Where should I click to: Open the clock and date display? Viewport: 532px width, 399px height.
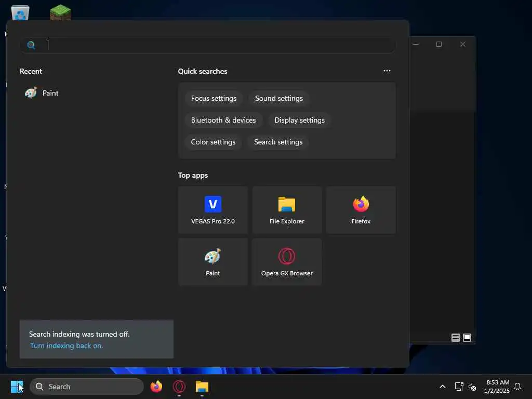click(x=497, y=387)
